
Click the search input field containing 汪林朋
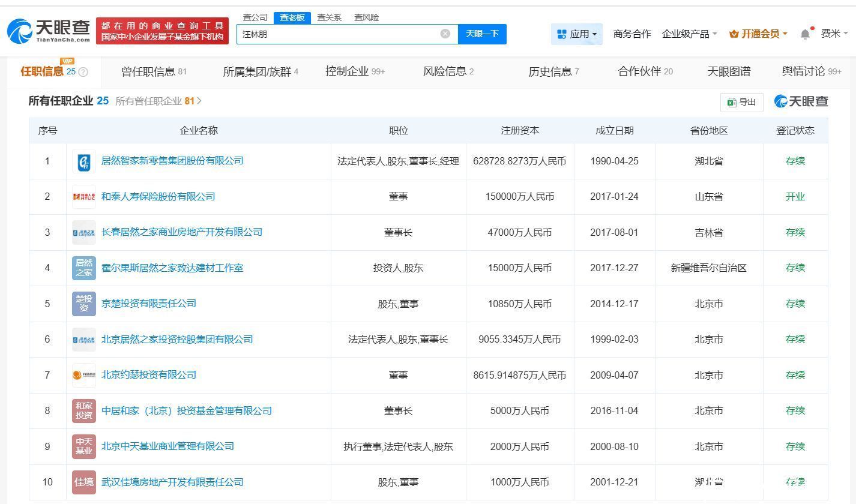tap(336, 34)
